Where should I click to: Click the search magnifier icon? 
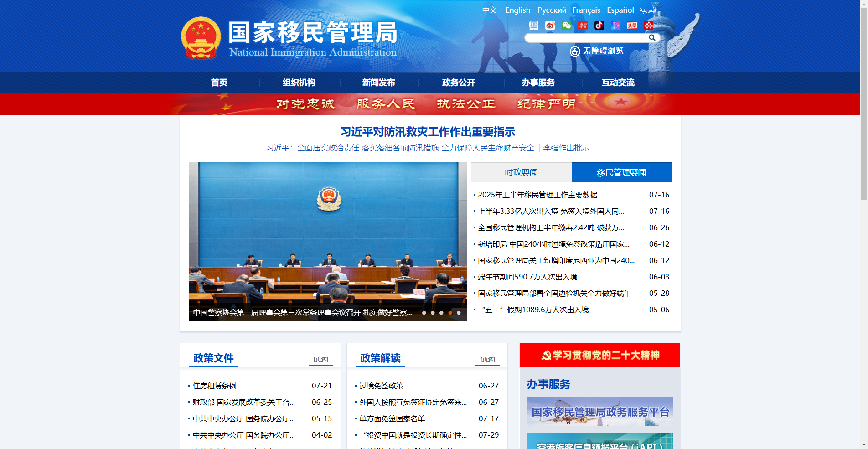[x=652, y=38]
